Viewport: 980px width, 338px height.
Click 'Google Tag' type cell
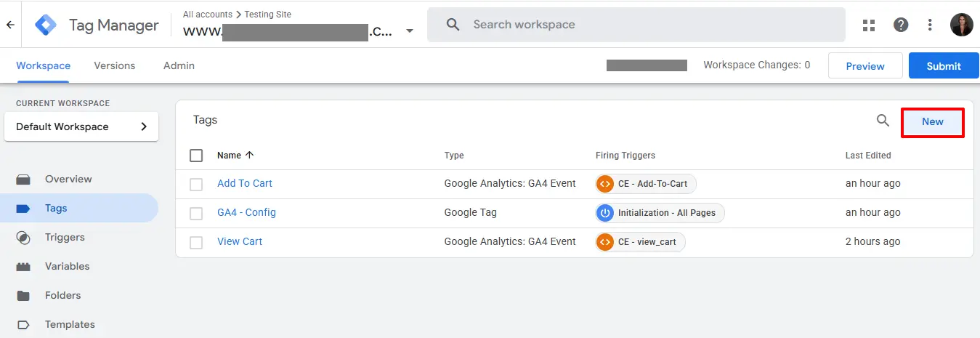coord(471,212)
